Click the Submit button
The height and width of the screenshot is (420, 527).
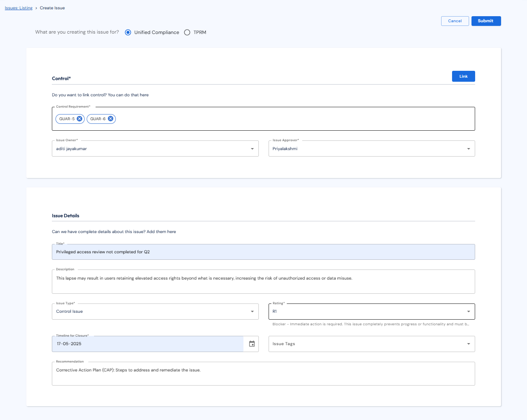tap(486, 21)
